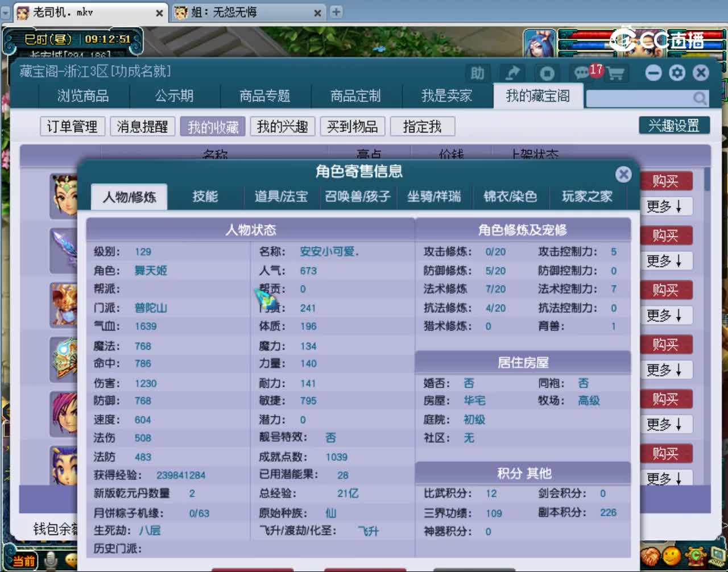Switch to the 锦衣/染色 tab
This screenshot has width=728, height=572.
510,197
